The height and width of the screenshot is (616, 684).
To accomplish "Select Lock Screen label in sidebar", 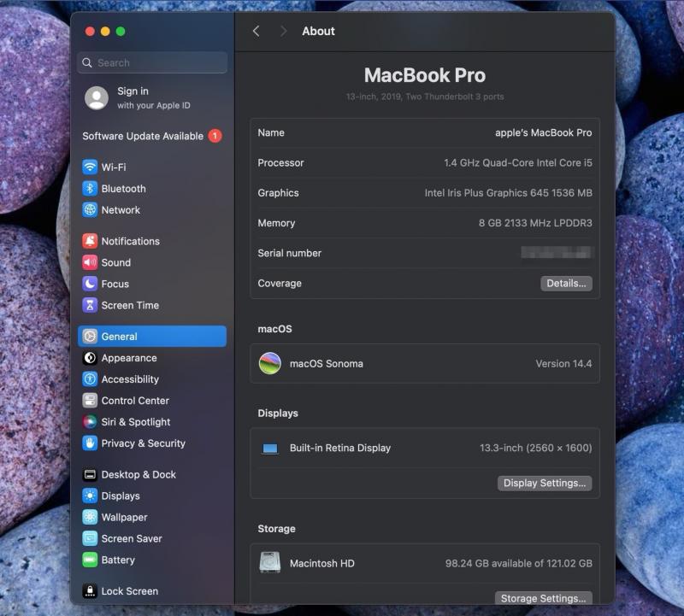I will point(130,591).
